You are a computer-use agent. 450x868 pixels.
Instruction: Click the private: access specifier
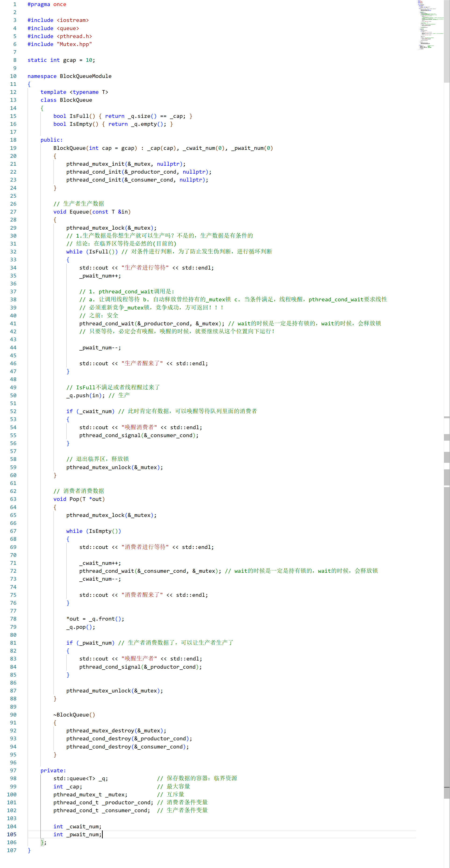(x=53, y=771)
